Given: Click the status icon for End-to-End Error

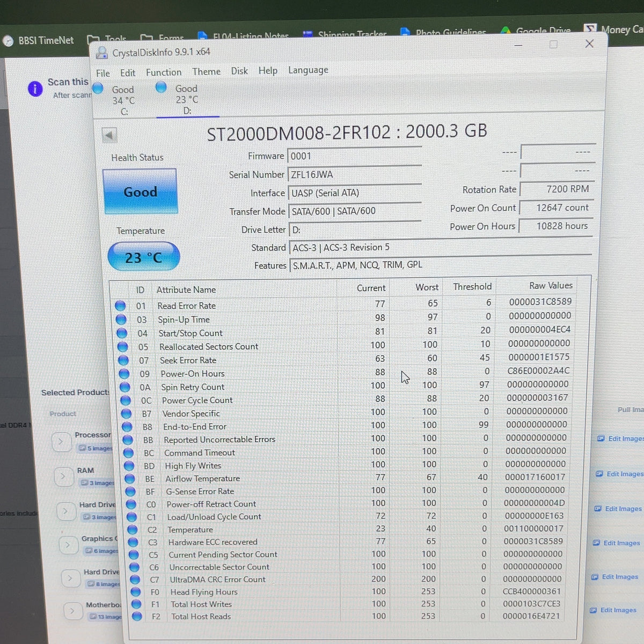Looking at the screenshot, I should coord(127,427).
